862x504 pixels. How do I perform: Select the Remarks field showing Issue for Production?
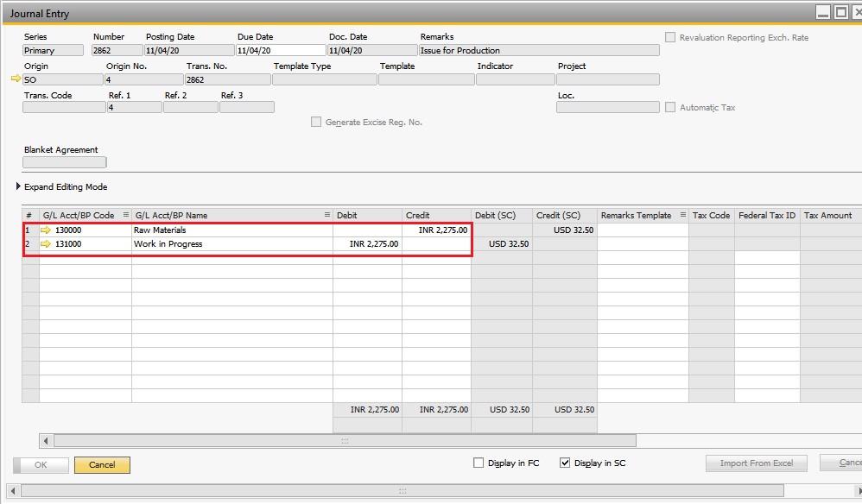(542, 50)
